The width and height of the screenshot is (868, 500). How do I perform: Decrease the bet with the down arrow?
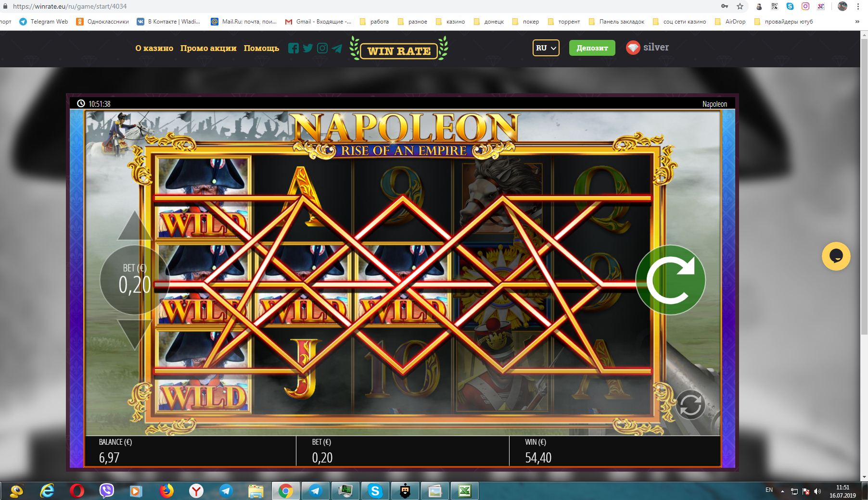coord(135,335)
